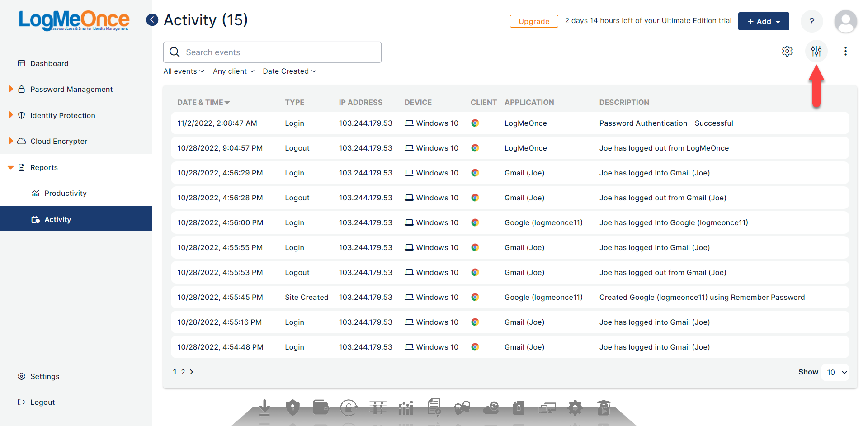Click the DESCRIPTION column header
Viewport: 868px width, 426px height.
point(624,102)
